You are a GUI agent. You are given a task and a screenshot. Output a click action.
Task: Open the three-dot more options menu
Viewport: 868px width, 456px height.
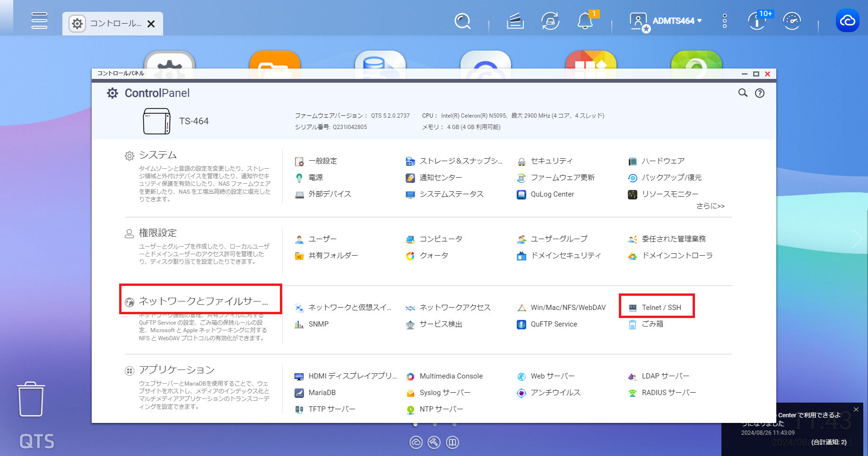pos(725,21)
